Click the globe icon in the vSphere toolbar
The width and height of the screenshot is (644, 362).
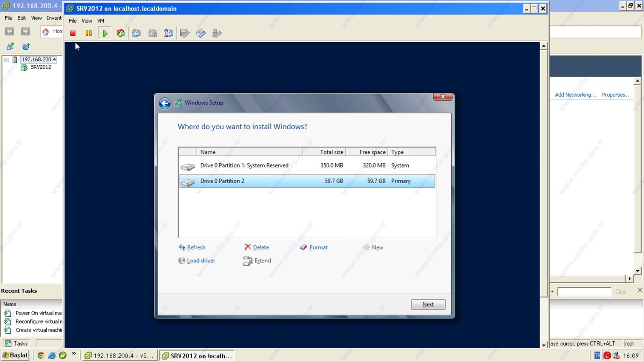point(26,47)
